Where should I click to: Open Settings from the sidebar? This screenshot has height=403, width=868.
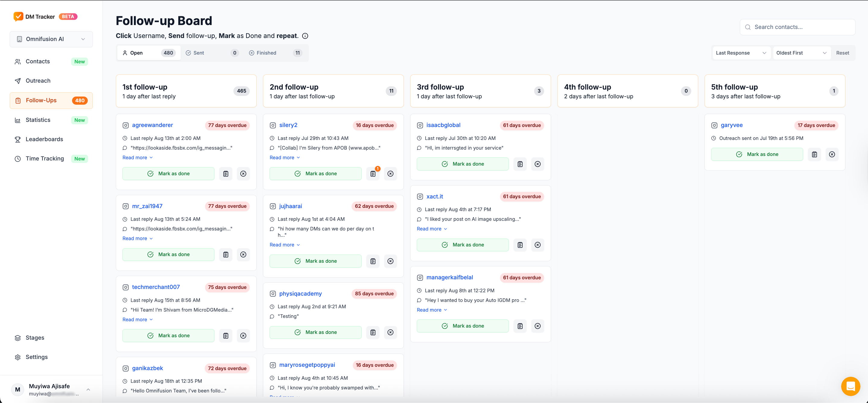click(x=36, y=357)
